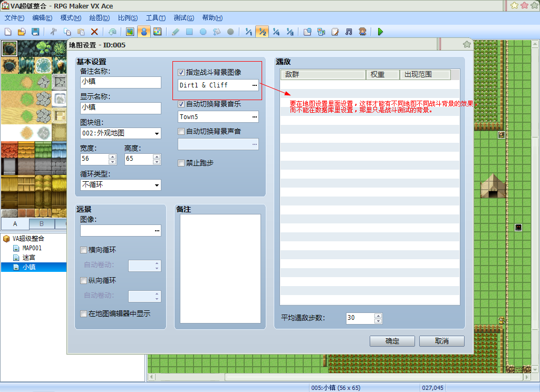Enable 在地图编辑器中显示 checkbox
Screen dimensions: 540x392
pos(83,313)
